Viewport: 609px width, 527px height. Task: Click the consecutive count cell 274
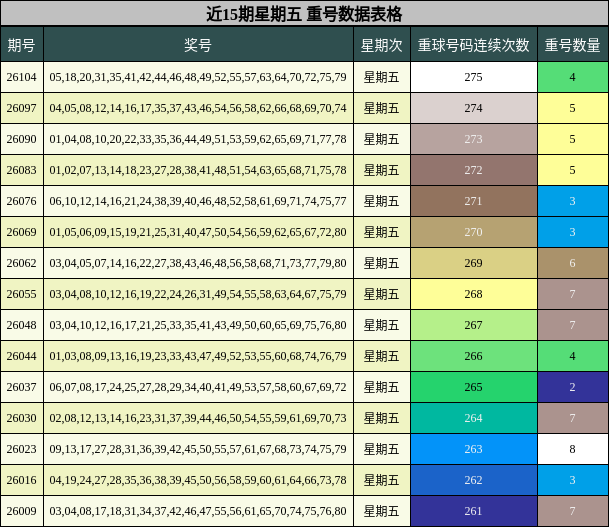click(x=474, y=108)
